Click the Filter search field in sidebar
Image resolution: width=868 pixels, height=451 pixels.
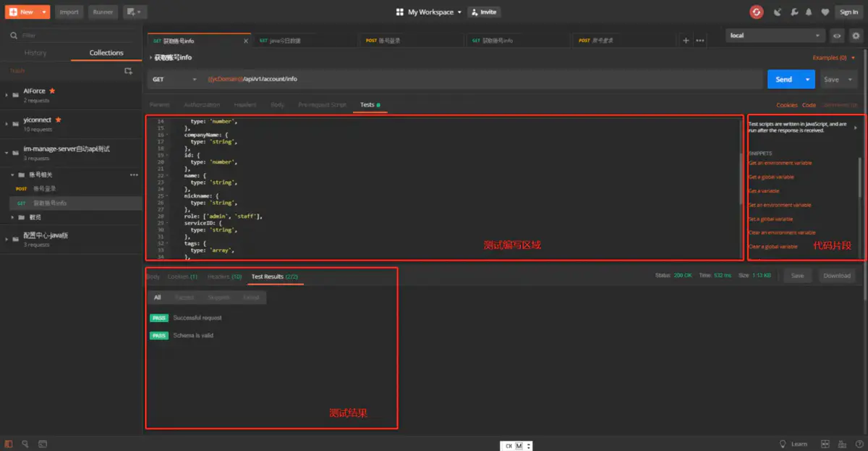tap(71, 35)
